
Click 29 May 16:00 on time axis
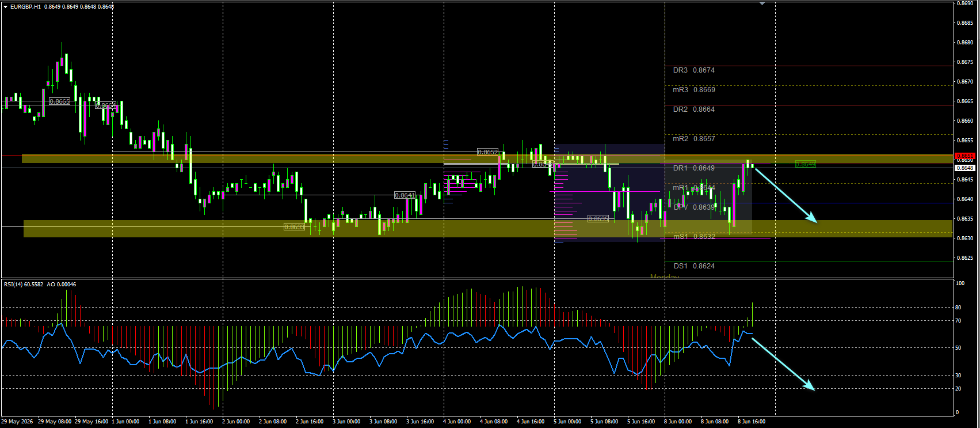pos(92,422)
